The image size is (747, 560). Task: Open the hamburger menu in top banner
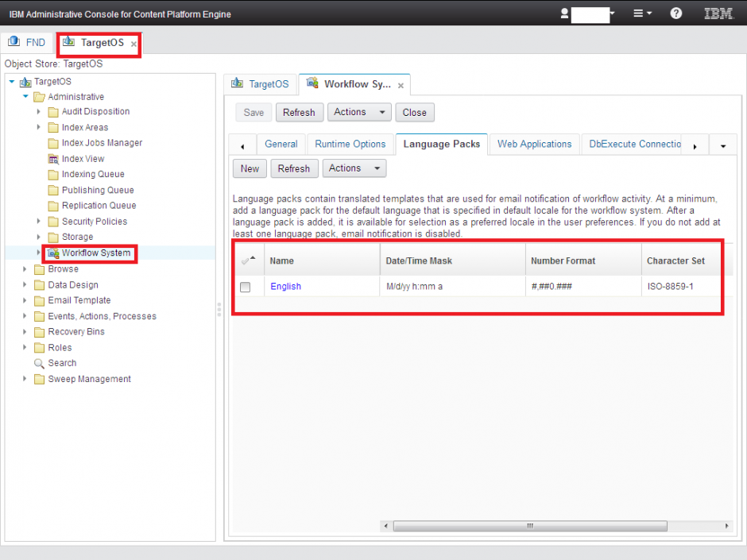tap(637, 14)
